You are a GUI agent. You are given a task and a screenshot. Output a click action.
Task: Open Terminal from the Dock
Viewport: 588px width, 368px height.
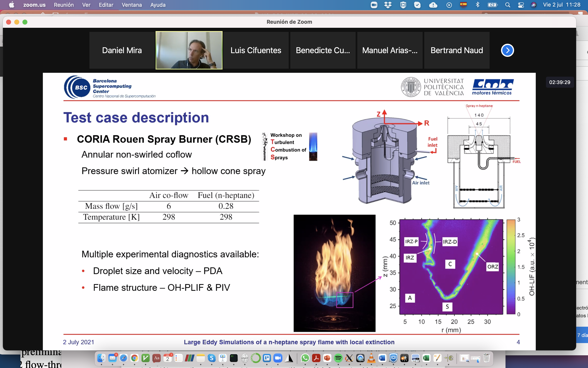tap(234, 358)
